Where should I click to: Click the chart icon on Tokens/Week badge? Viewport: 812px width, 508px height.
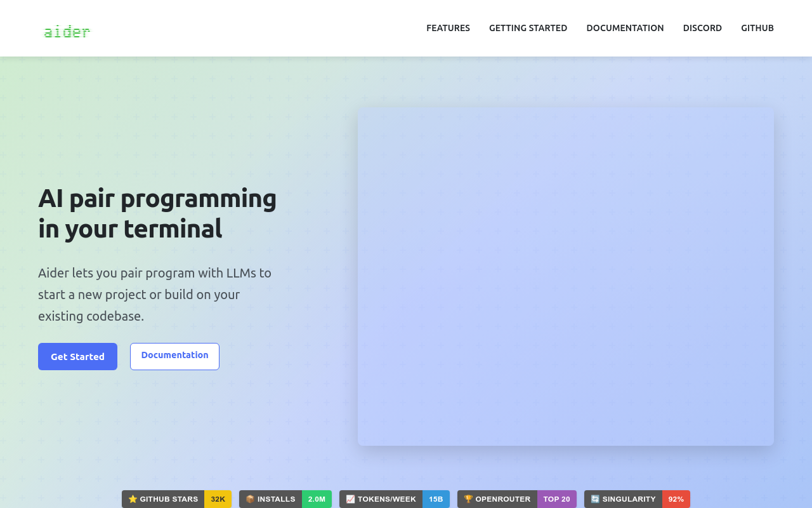pos(350,499)
